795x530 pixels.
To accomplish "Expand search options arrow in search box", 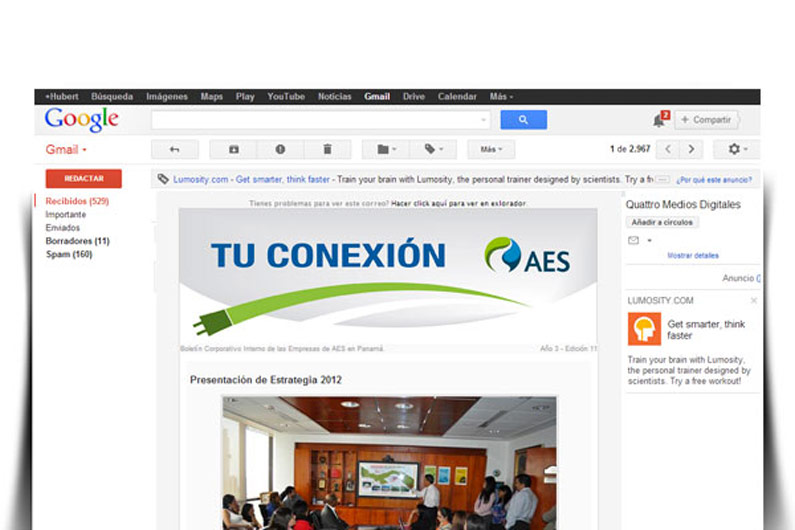I will click(x=484, y=120).
